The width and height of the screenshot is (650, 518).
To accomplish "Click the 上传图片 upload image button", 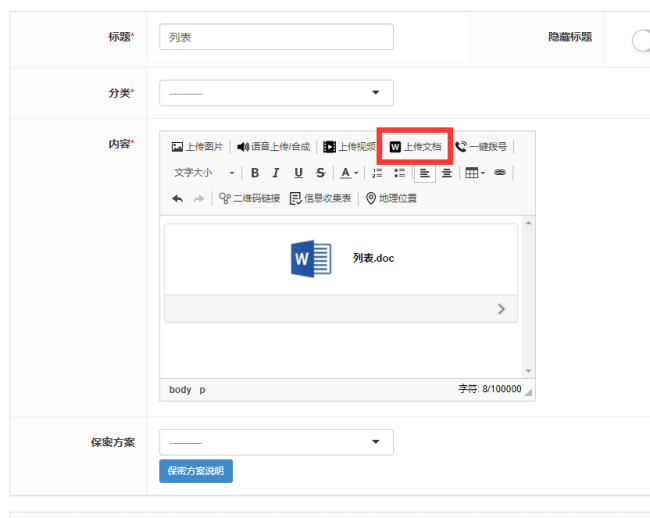I will tap(197, 147).
